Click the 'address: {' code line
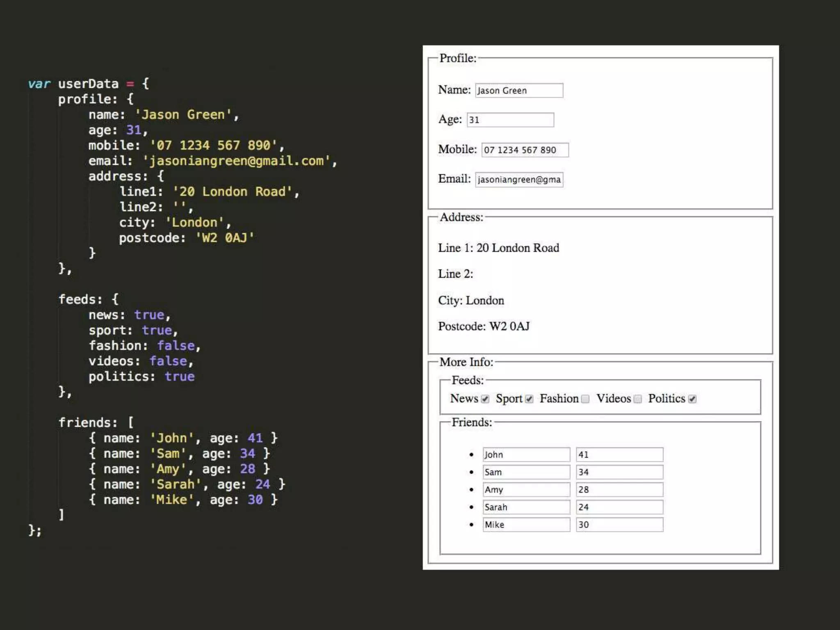Screen dimensions: 840x630 [126, 176]
